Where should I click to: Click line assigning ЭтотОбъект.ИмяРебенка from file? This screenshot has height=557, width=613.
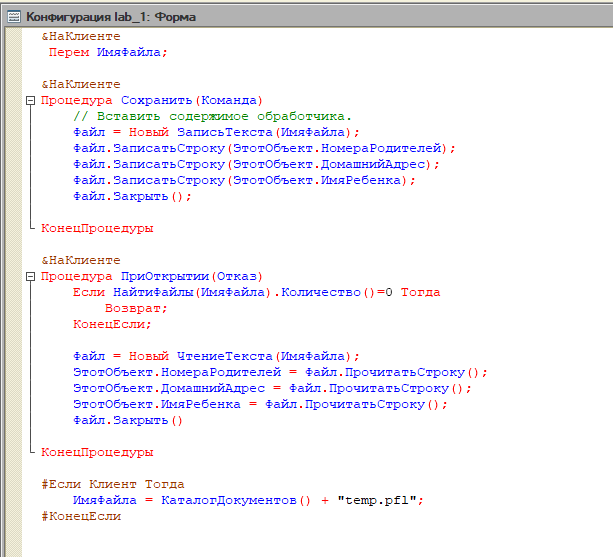[260, 405]
